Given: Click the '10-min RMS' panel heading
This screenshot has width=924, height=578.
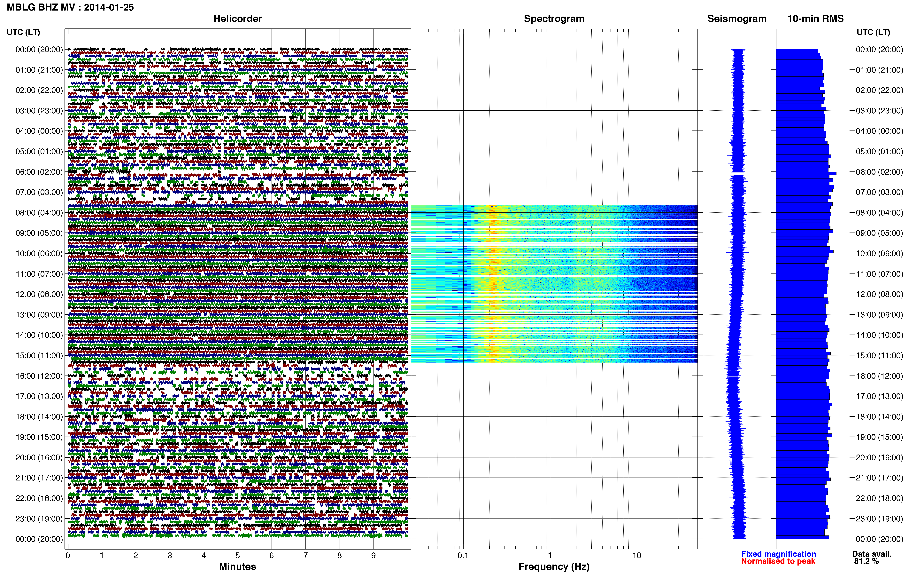Looking at the screenshot, I should (x=816, y=19).
